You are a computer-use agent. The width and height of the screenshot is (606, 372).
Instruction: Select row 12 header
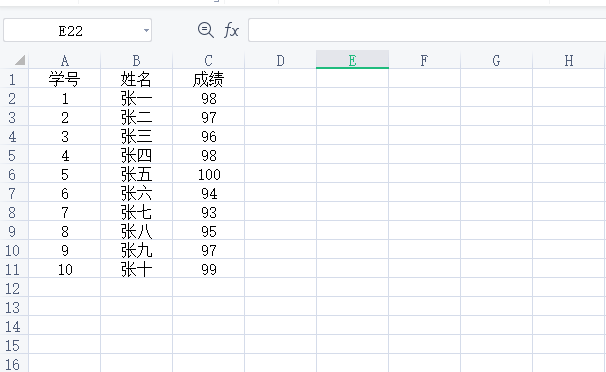(x=13, y=288)
